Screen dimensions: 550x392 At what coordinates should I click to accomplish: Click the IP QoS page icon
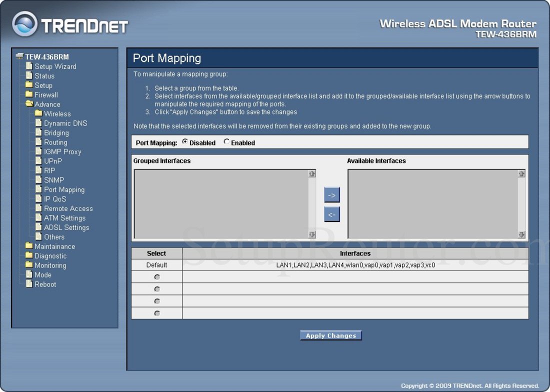38,198
